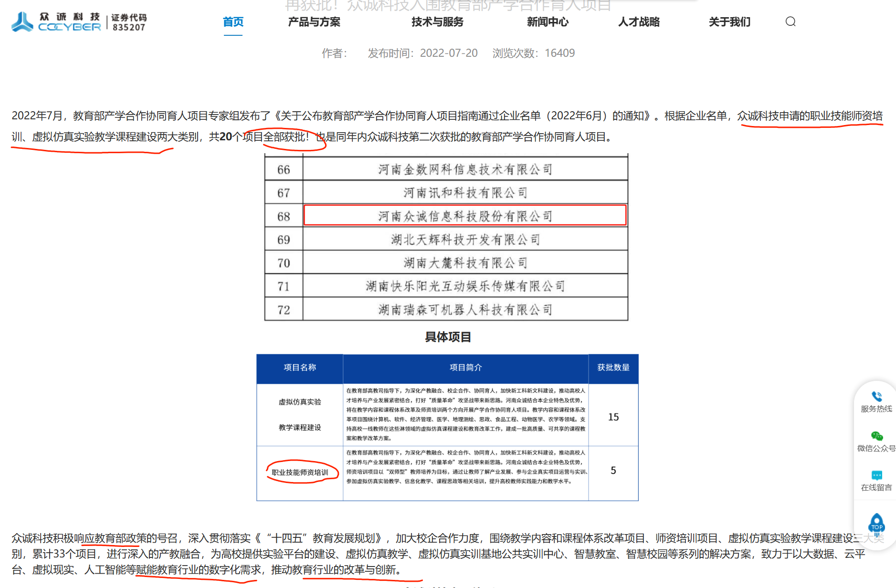
Task: Click table row 河南金数网科信息技术有限公司
Action: [x=465, y=169]
